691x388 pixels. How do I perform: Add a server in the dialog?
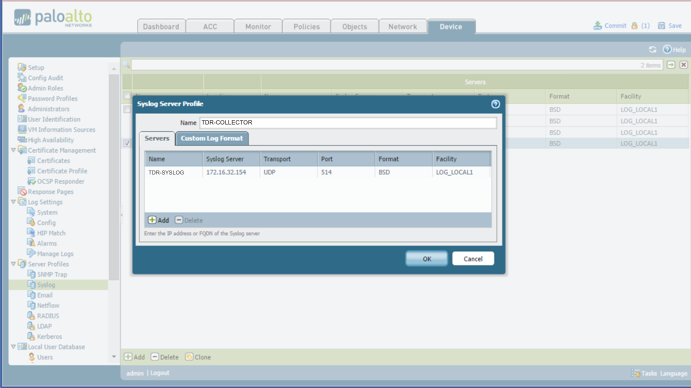pyautogui.click(x=159, y=220)
